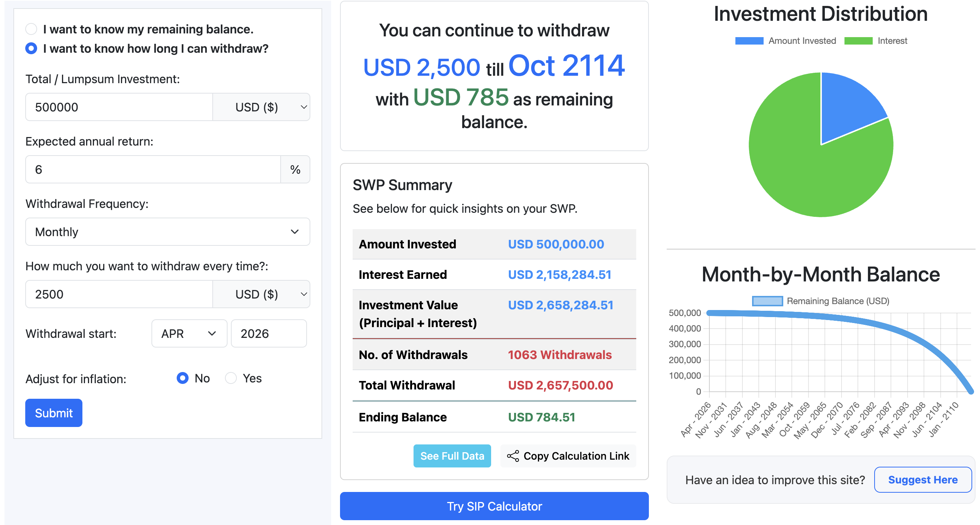Click See Full Data
The height and width of the screenshot is (525, 980).
point(452,456)
